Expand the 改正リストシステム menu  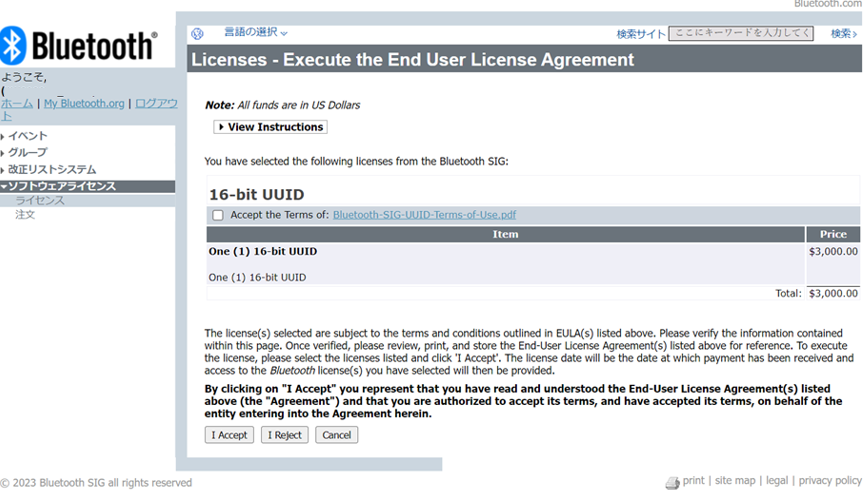(49, 170)
